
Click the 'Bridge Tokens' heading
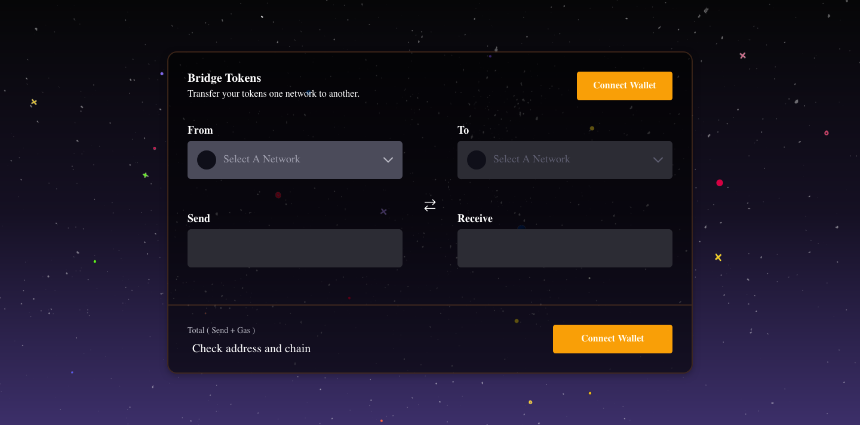pyautogui.click(x=224, y=78)
